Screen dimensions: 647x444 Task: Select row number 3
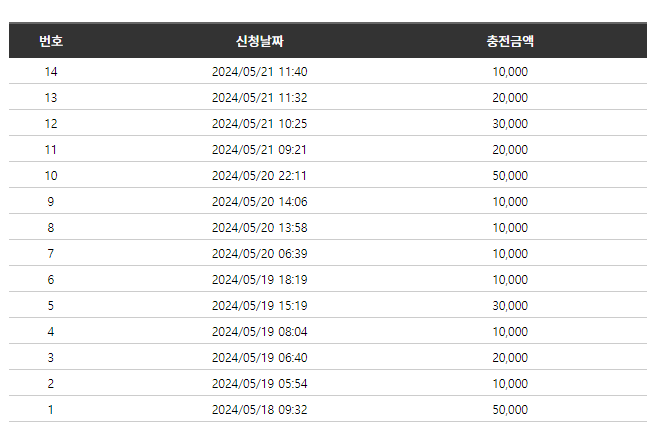click(x=51, y=358)
